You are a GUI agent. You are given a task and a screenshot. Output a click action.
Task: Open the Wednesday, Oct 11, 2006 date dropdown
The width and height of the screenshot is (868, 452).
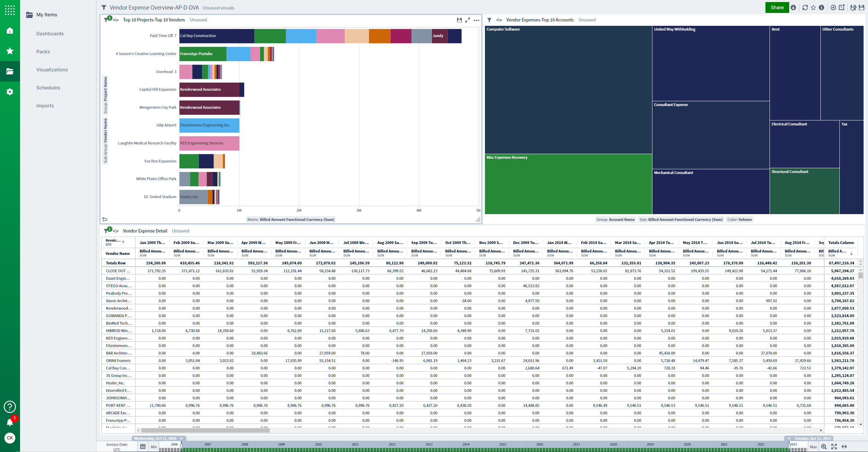[x=181, y=438]
